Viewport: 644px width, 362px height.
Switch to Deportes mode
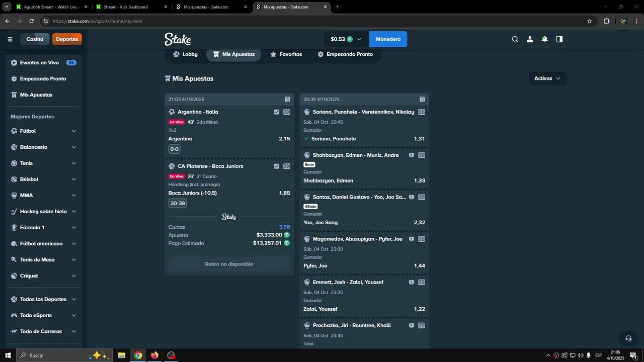click(67, 39)
